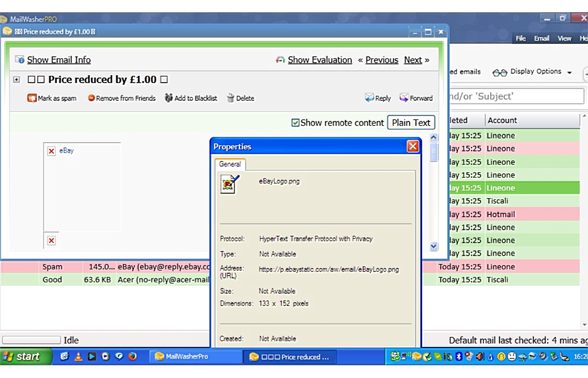Screen dimensions: 588x378
Task: Open the Show Evaluation link
Action: (x=320, y=60)
